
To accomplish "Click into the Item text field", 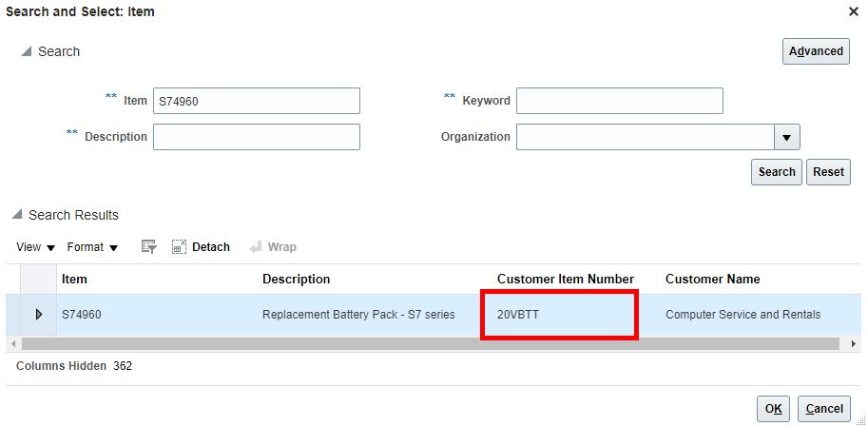I will 257,101.
